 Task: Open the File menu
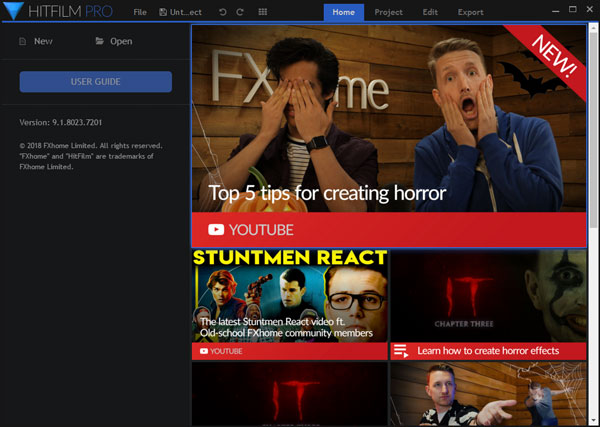(x=140, y=12)
